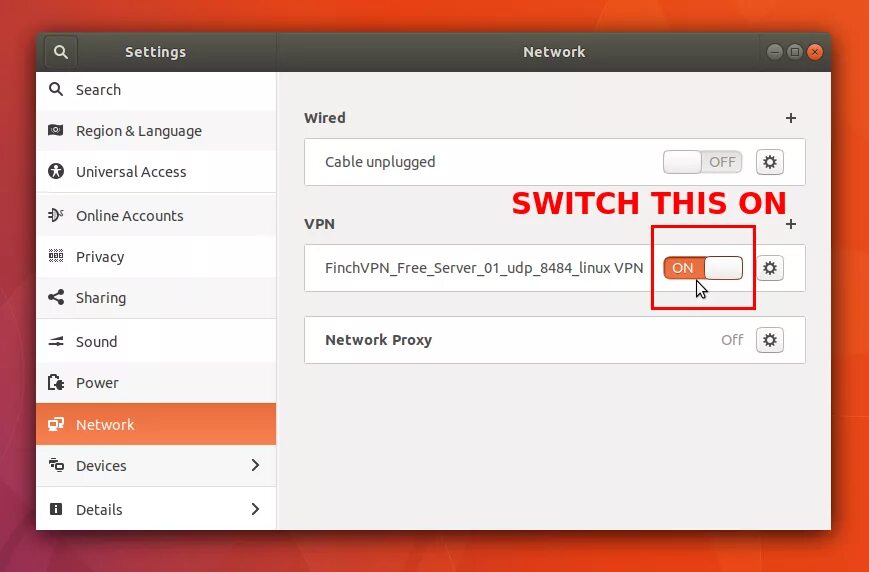Click the Cable unplugged text
Image resolution: width=869 pixels, height=572 pixels.
click(x=380, y=162)
